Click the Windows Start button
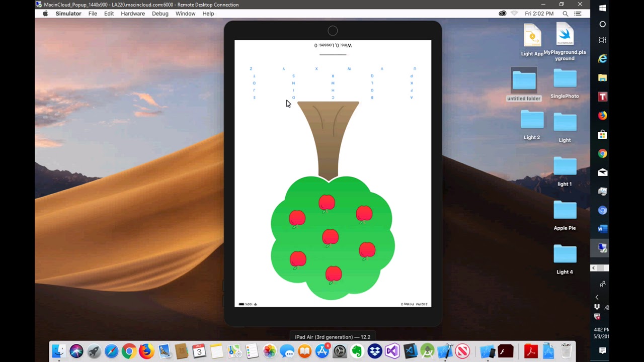Image resolution: width=644 pixels, height=362 pixels. tap(602, 8)
